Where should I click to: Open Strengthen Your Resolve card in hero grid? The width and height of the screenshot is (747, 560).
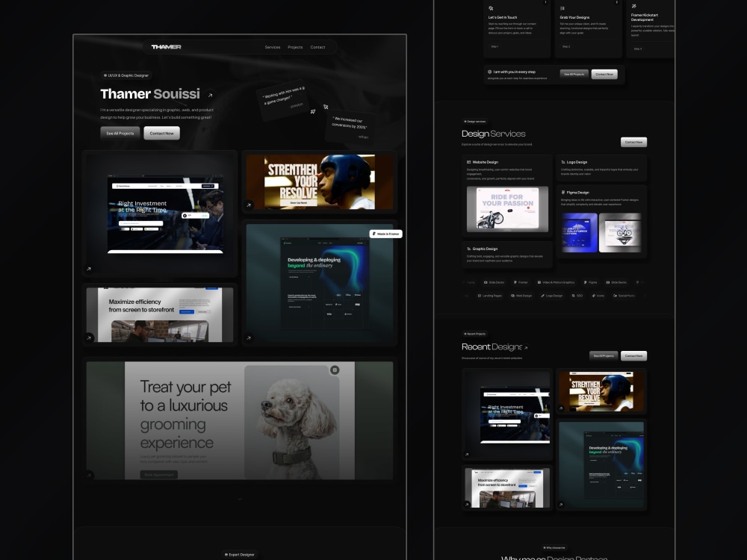pyautogui.click(x=320, y=182)
